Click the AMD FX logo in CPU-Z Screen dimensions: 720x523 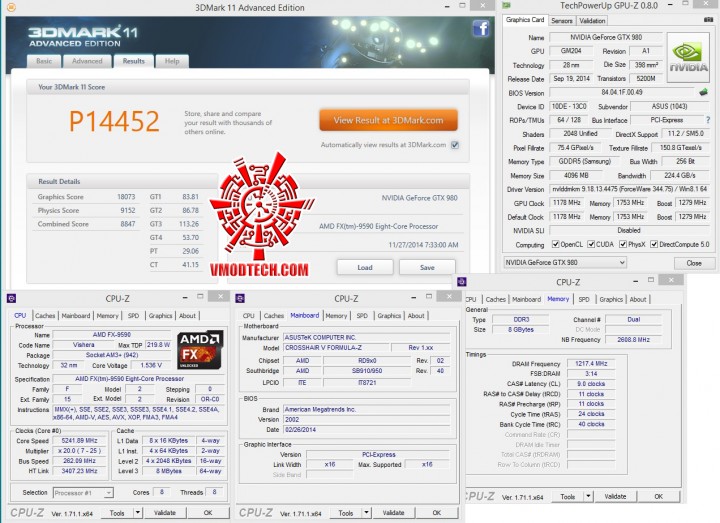click(x=200, y=350)
